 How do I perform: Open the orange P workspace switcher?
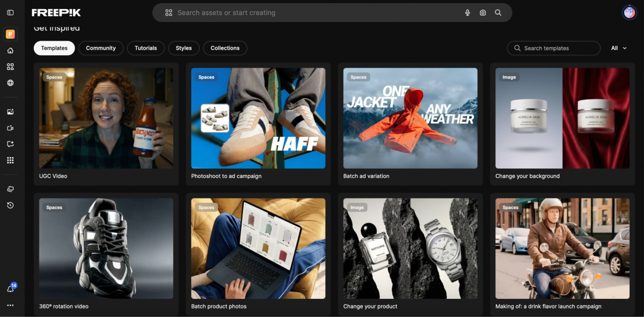click(10, 34)
